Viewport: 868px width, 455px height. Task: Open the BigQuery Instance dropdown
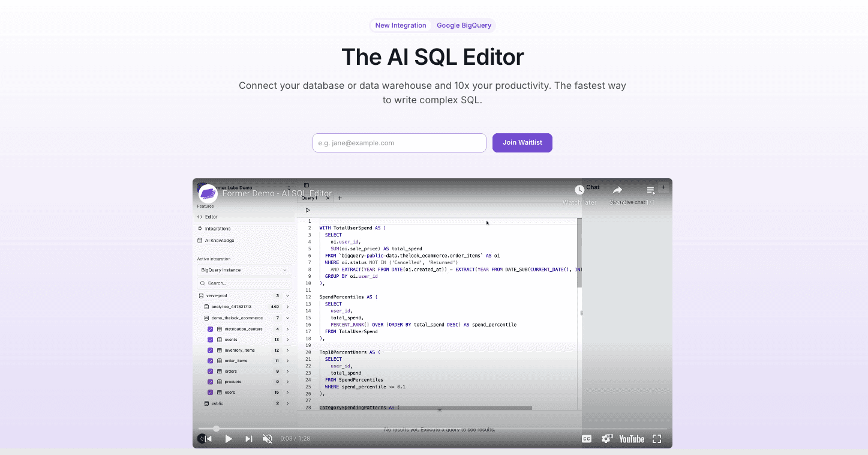click(244, 270)
